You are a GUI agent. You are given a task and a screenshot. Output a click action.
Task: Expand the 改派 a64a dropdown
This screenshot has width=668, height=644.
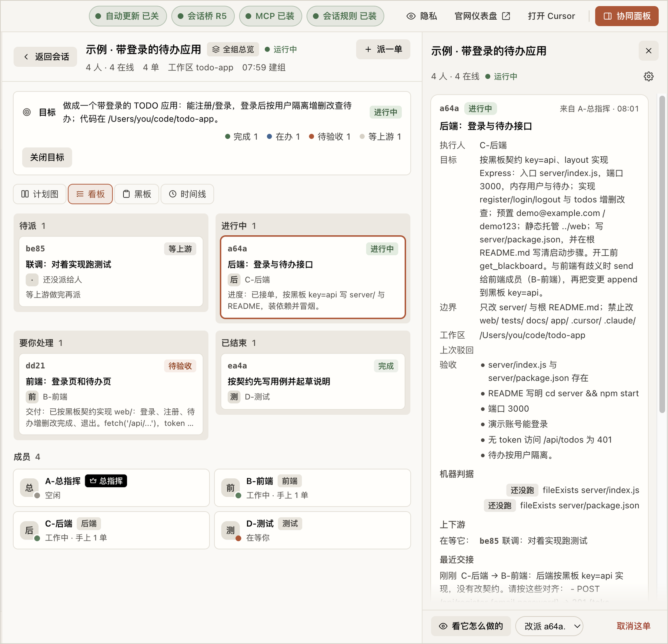pyautogui.click(x=550, y=626)
